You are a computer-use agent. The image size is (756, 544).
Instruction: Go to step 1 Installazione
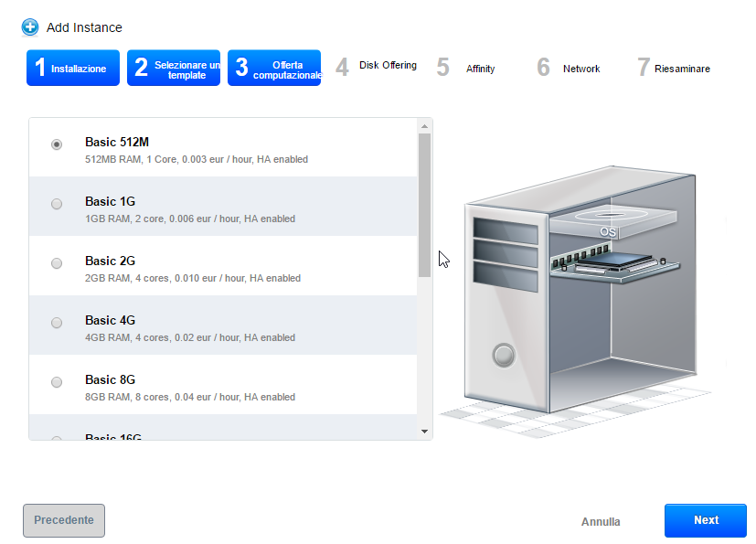click(73, 69)
